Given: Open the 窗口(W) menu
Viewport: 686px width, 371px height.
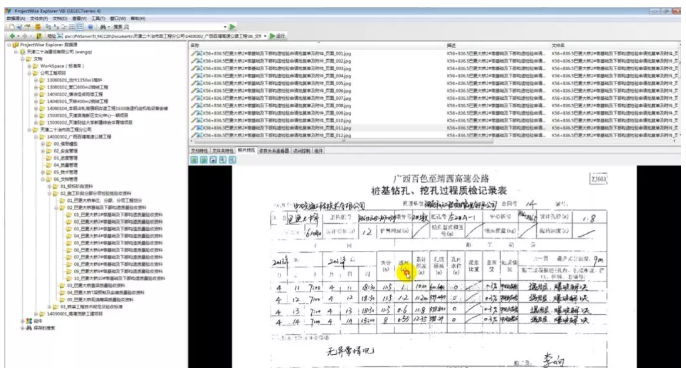Looking at the screenshot, I should tap(118, 18).
